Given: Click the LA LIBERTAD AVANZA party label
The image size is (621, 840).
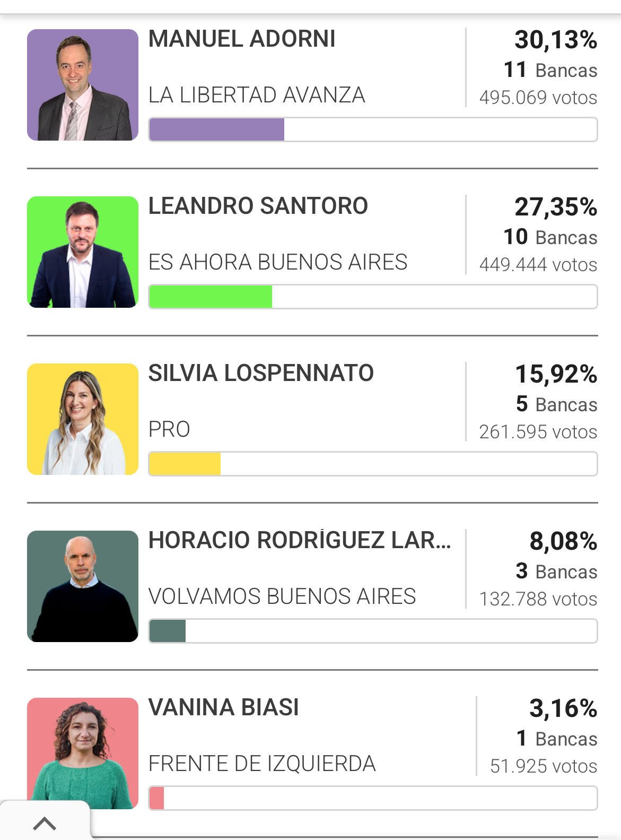Looking at the screenshot, I should [257, 95].
